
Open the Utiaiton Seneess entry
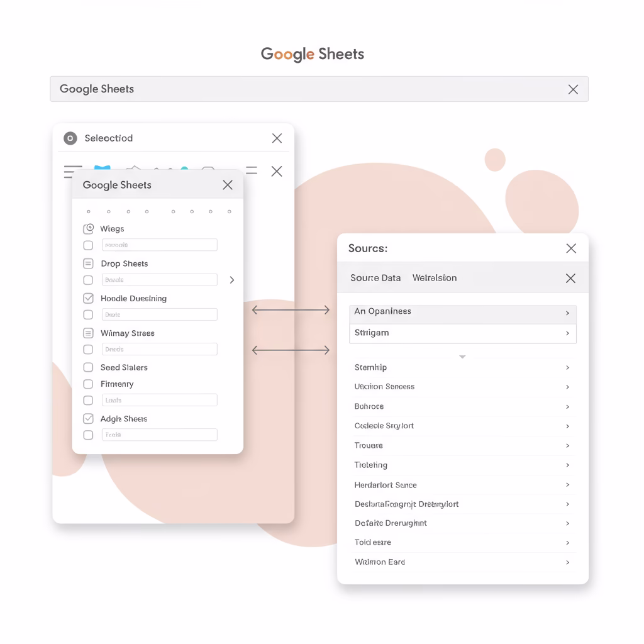tap(462, 387)
